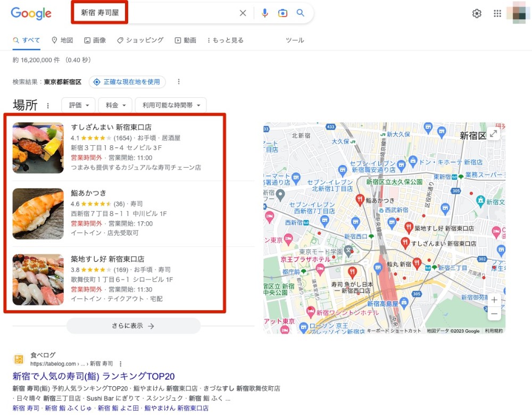Screen dimensions: 532x415
Task: Open Google Lens image search from the search bar
Action: pyautogui.click(x=282, y=13)
